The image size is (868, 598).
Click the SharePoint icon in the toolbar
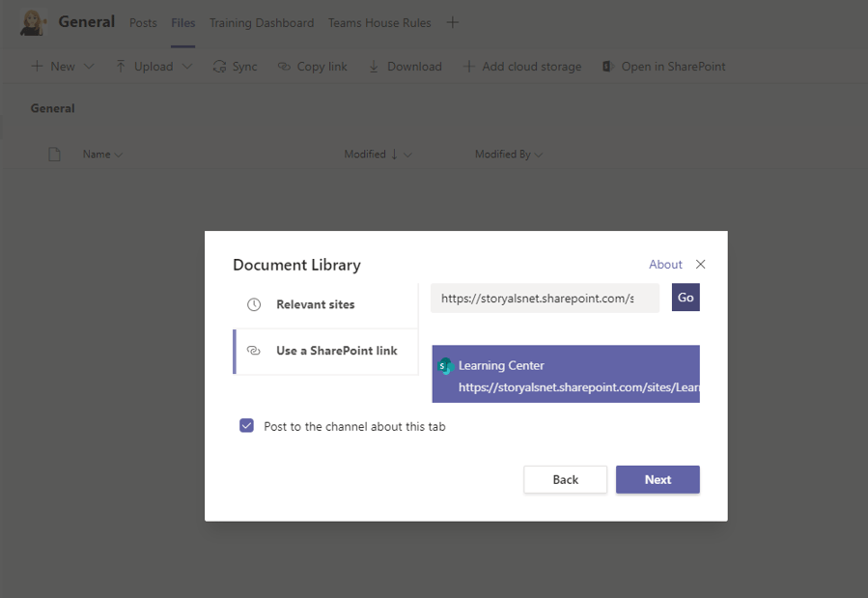608,67
